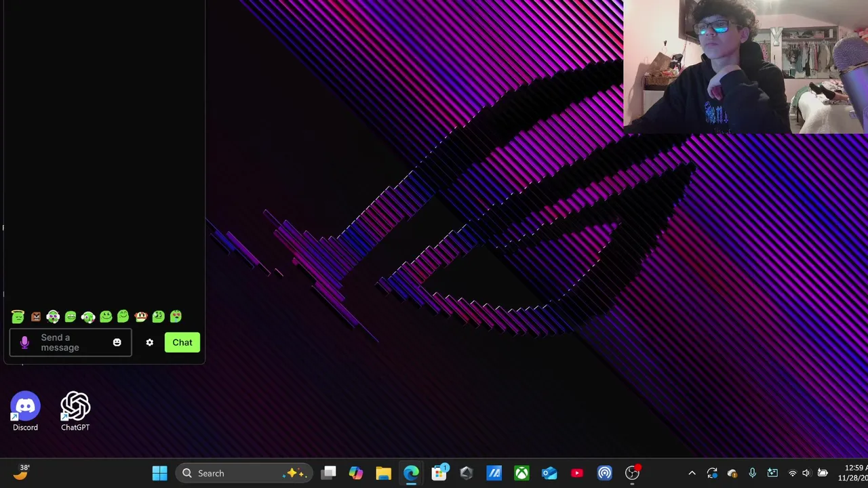Click the sync update tray icon
868x488 pixels.
(712, 473)
